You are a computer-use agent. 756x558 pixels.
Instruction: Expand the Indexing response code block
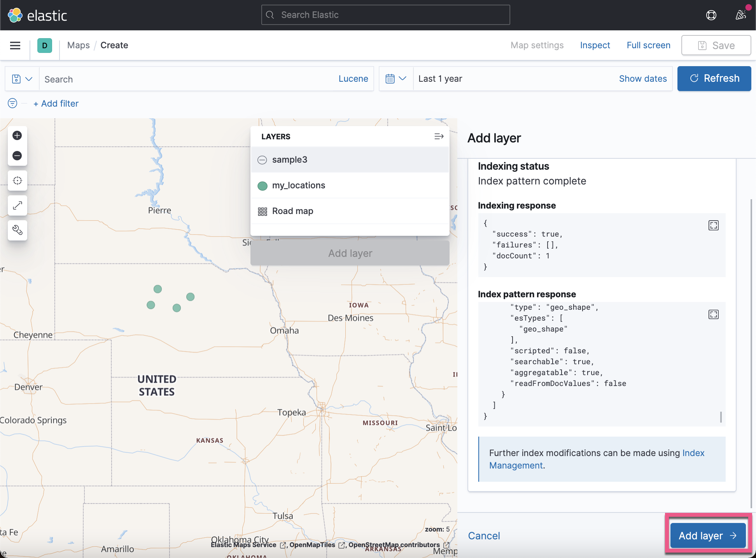713,225
